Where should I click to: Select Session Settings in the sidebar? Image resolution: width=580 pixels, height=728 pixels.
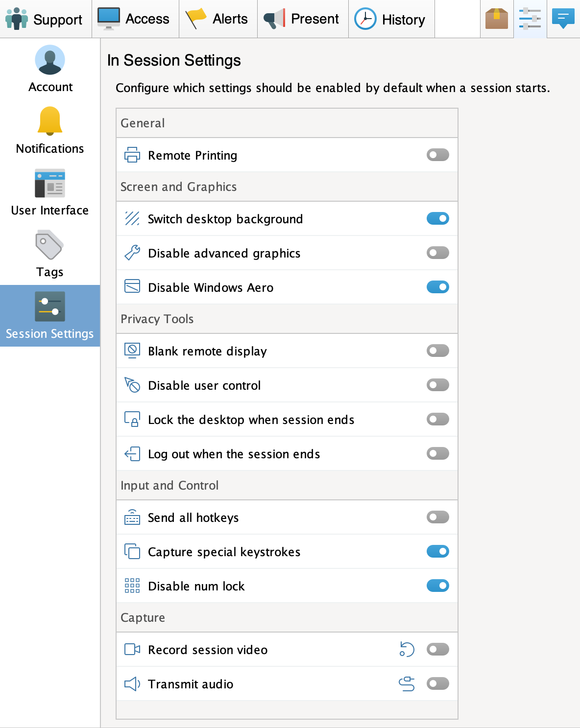point(50,316)
